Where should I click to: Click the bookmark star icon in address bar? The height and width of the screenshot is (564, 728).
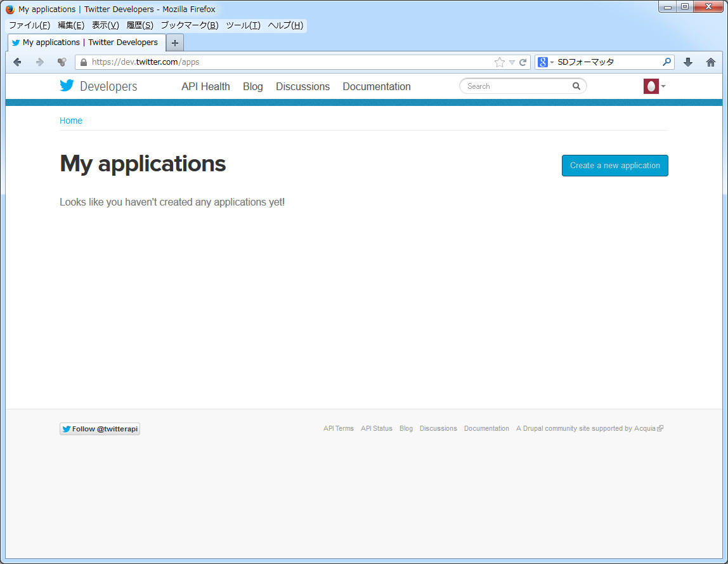coord(500,62)
